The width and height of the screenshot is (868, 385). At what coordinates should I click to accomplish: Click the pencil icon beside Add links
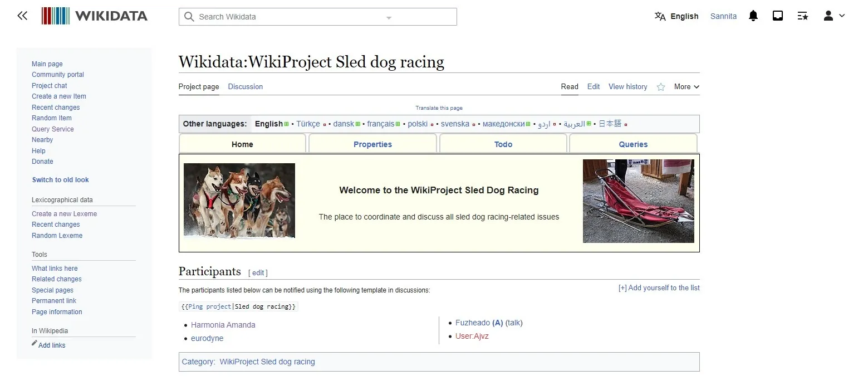point(35,343)
